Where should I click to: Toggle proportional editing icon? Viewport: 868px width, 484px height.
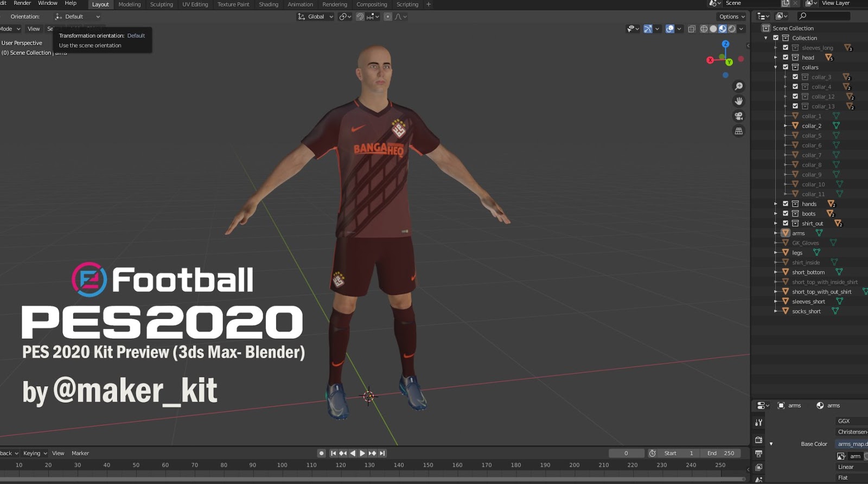pos(387,17)
